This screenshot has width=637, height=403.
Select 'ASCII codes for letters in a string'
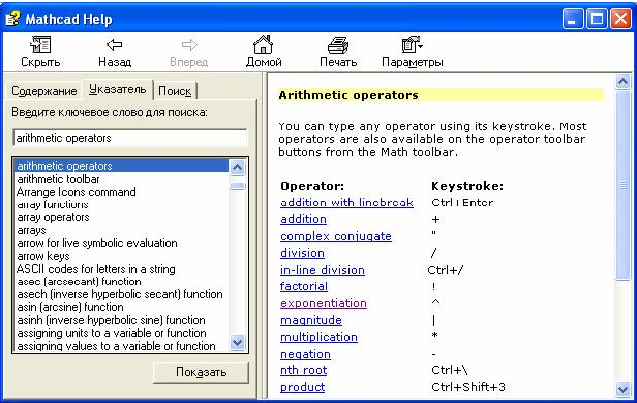pyautogui.click(x=96, y=269)
